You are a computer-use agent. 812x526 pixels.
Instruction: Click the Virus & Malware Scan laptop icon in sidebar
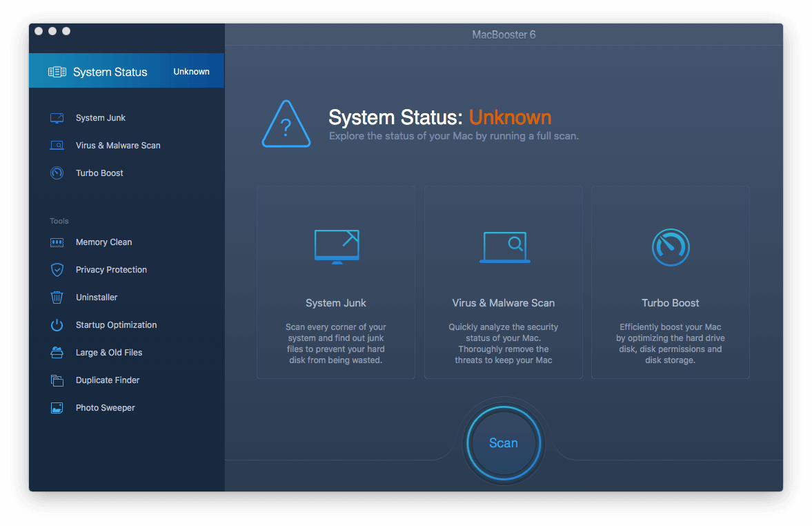tap(57, 145)
